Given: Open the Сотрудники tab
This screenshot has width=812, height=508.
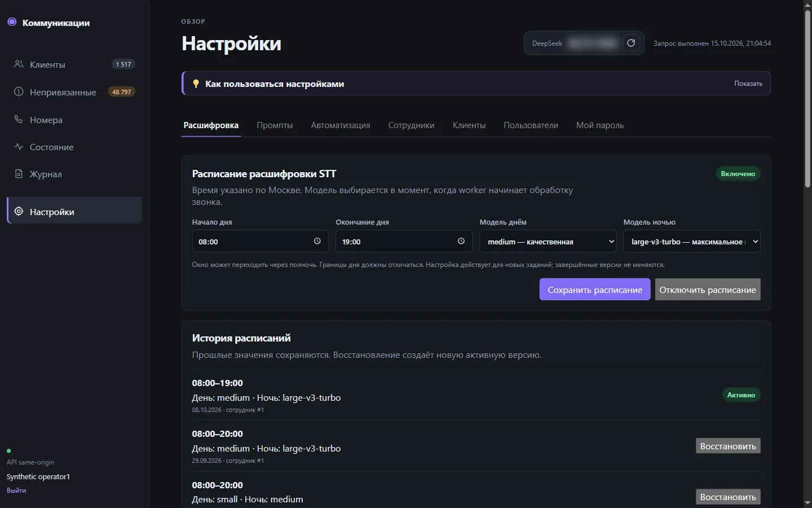Looking at the screenshot, I should coord(411,125).
